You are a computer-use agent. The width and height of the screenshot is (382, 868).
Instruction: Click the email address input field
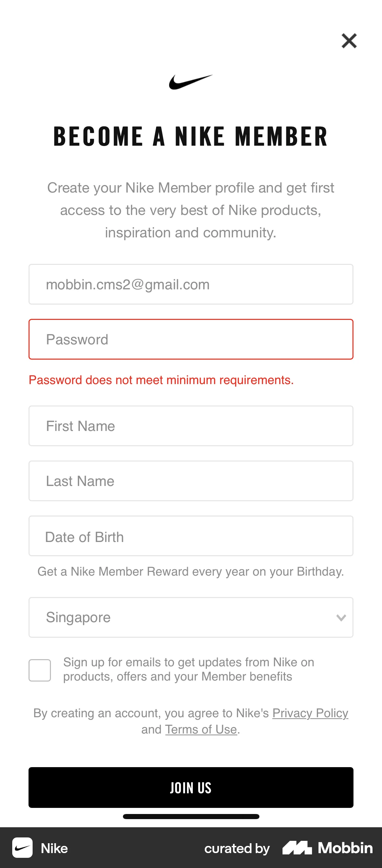(191, 284)
